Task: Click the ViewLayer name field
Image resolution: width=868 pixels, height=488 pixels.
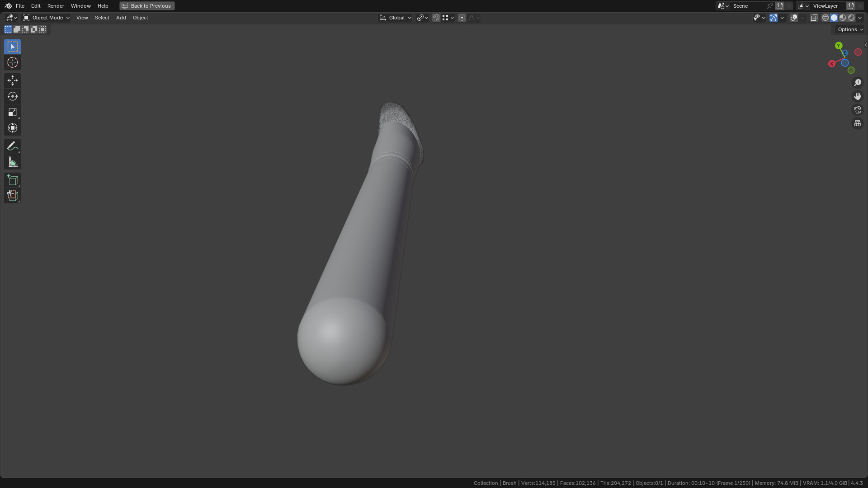Action: (828, 6)
